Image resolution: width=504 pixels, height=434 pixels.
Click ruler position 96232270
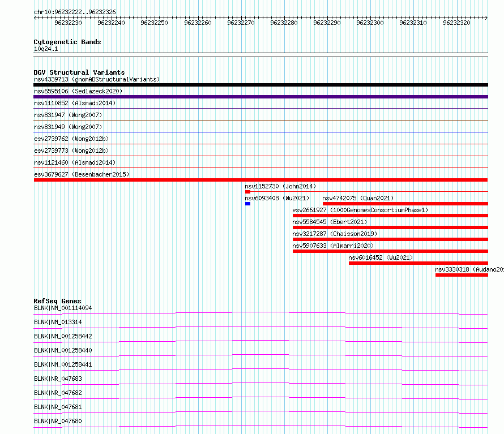pos(241,23)
